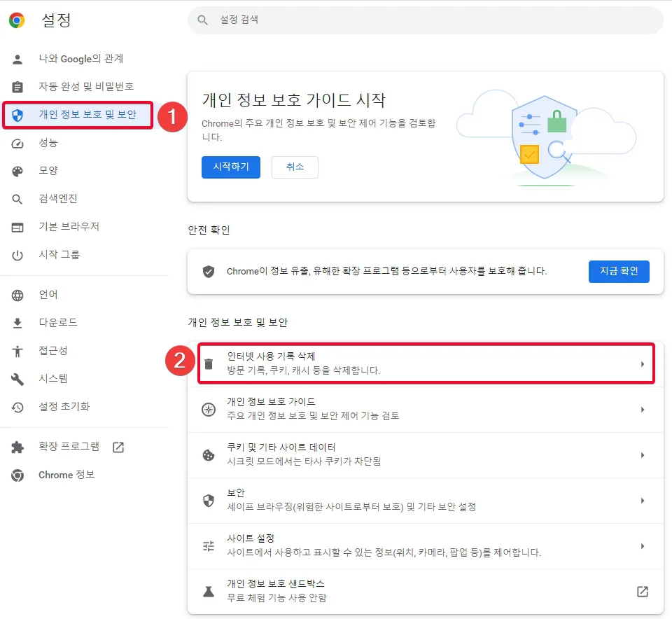Expand 개인 정보 보호 가이드 row arrow
The height and width of the screenshot is (619, 672).
coord(642,410)
